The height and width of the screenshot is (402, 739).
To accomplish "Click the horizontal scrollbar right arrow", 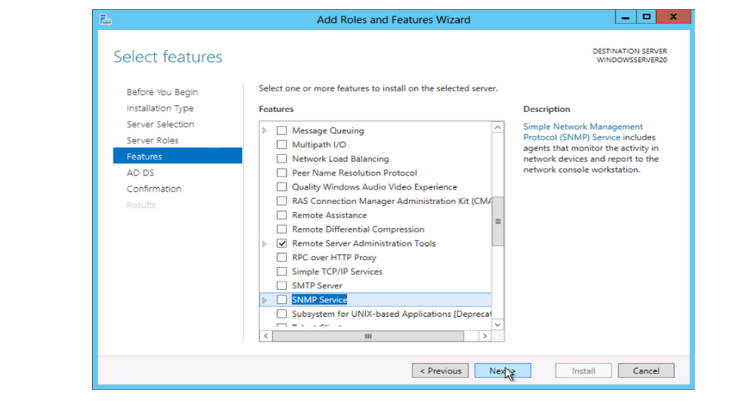I will click(x=484, y=336).
